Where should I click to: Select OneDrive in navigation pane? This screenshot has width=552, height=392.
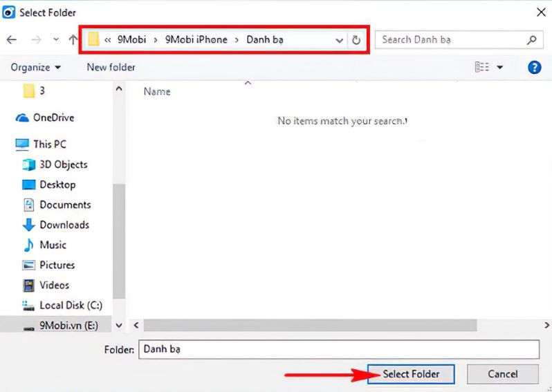click(53, 118)
